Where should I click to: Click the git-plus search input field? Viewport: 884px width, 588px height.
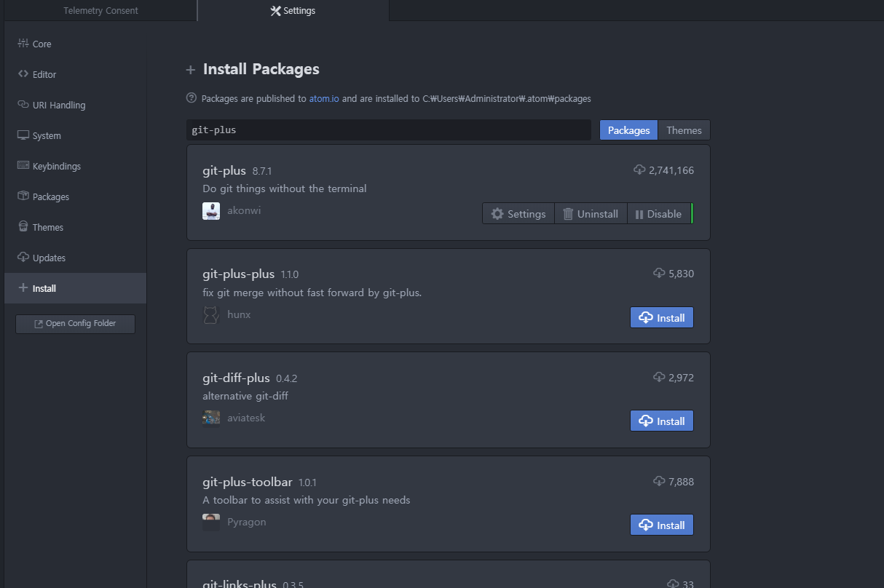coord(389,130)
